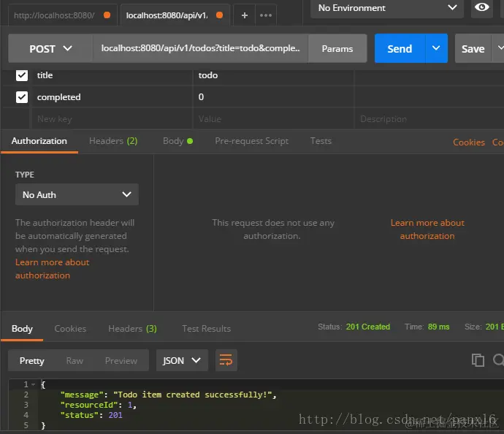504x434 pixels.
Task: Open the response Cookies tab
Action: click(70, 329)
